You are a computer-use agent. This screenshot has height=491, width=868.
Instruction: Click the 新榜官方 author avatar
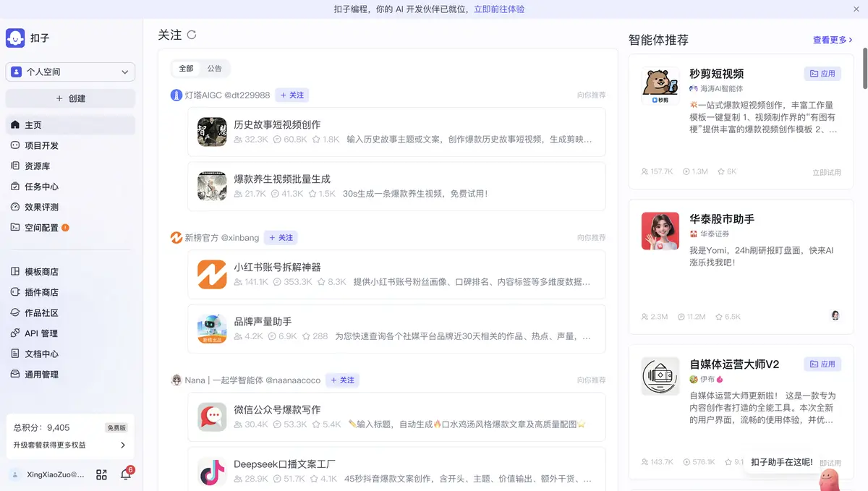(176, 238)
